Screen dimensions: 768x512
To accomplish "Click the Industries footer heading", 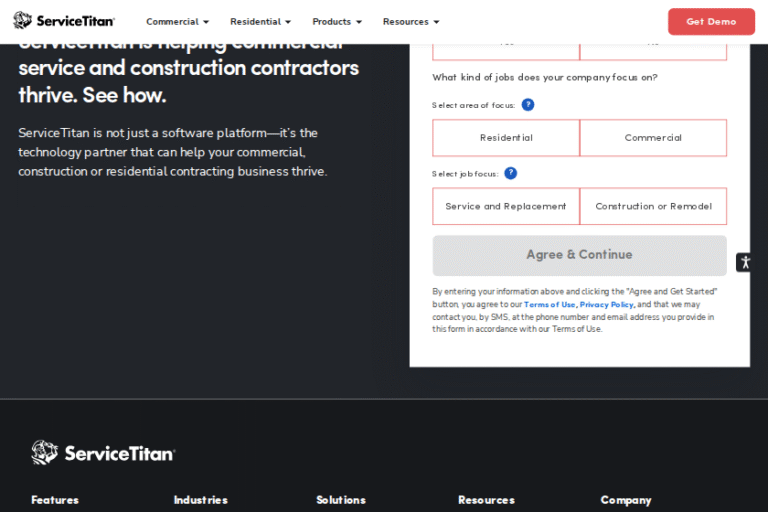I will tap(201, 500).
